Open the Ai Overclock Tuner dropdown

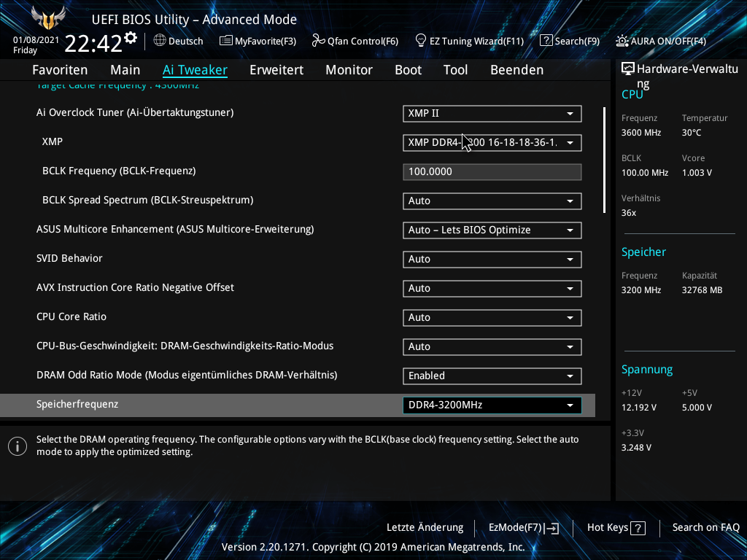[x=492, y=114]
